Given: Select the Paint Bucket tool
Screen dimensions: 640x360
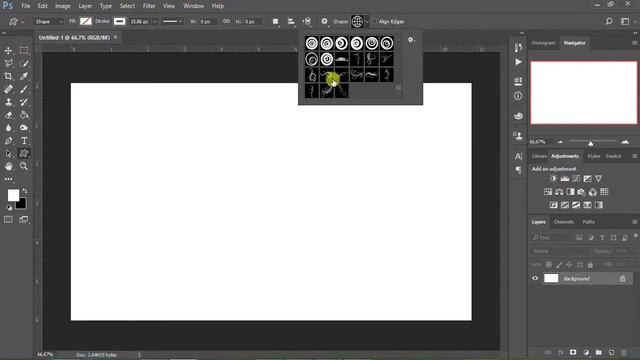Looking at the screenshot, I should click(24, 115).
